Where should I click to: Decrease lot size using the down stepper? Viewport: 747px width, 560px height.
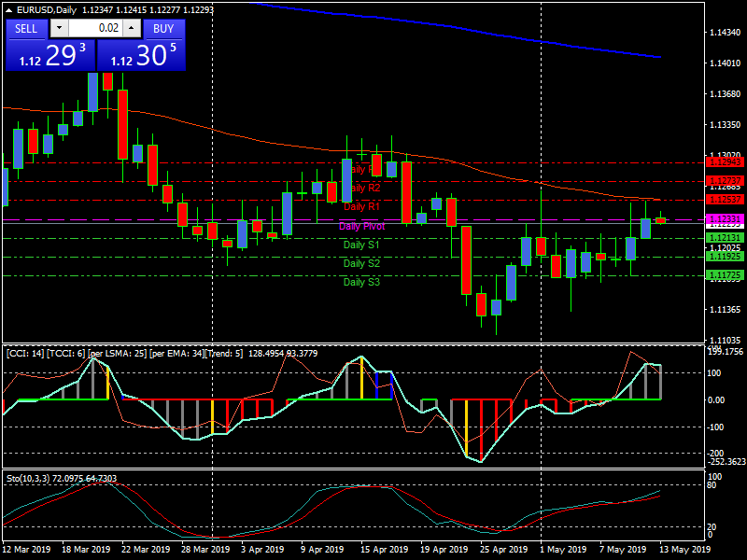coord(59,28)
